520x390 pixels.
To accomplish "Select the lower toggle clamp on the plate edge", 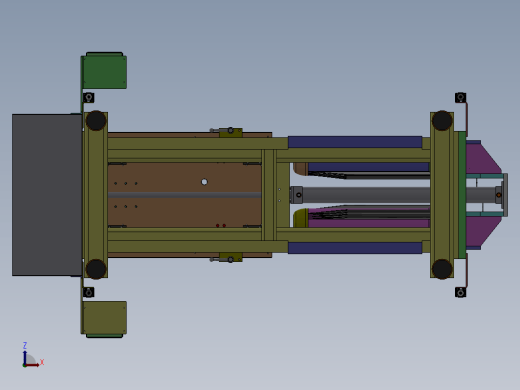I will pos(227,258).
